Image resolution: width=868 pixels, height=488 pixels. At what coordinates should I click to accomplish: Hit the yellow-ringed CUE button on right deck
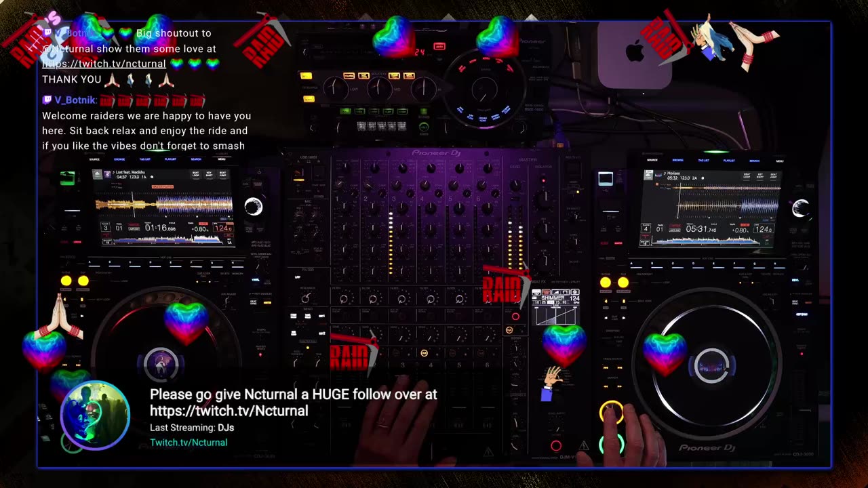[x=611, y=412]
